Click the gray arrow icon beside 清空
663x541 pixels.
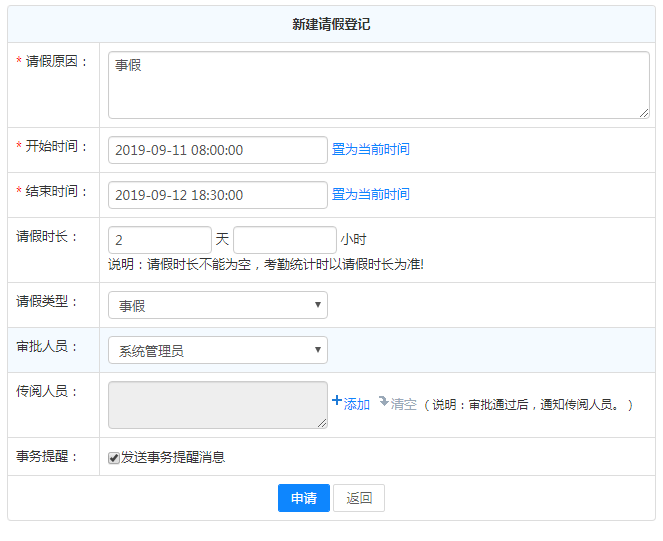[383, 401]
